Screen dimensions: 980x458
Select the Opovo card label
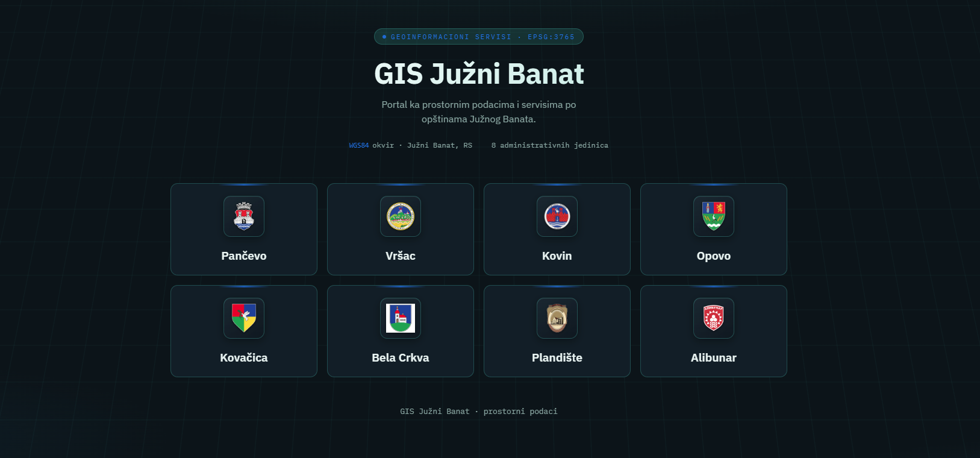tap(714, 256)
